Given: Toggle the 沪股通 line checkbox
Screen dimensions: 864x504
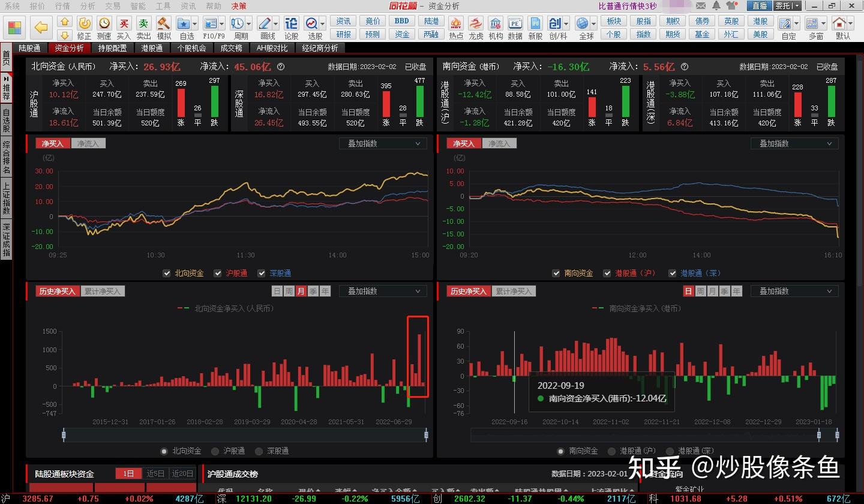Looking at the screenshot, I should (x=217, y=273).
